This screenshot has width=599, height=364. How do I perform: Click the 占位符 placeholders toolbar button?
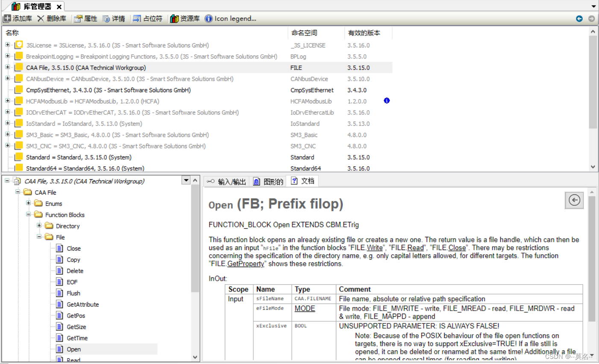[x=148, y=18]
